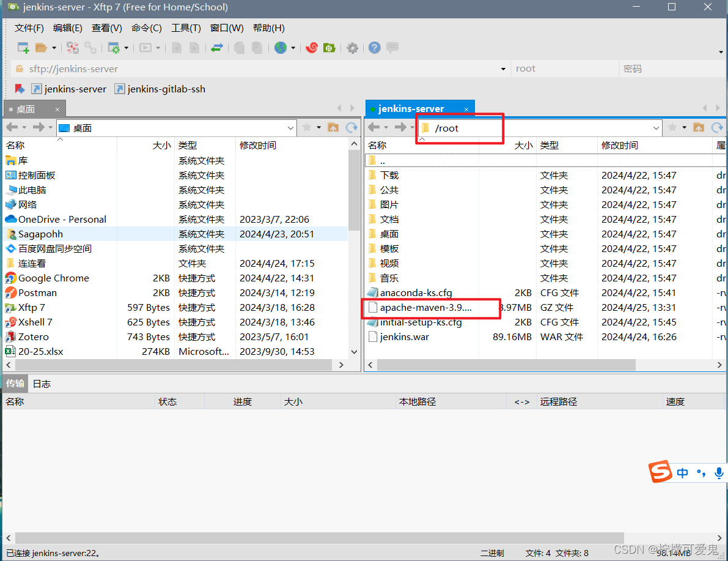The image size is (728, 561).
Task: Click the green-blue transfer arrows icon
Action: pyautogui.click(x=217, y=48)
